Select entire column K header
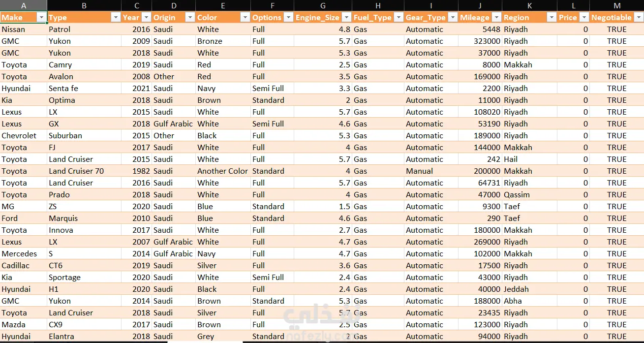Viewport: 644px width, 343px height. pos(529,5)
